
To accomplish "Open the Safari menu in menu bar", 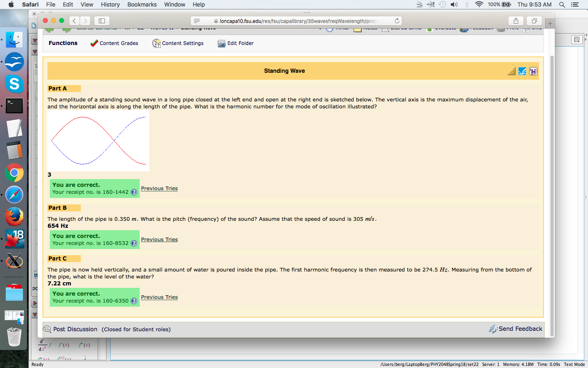I will (30, 4).
